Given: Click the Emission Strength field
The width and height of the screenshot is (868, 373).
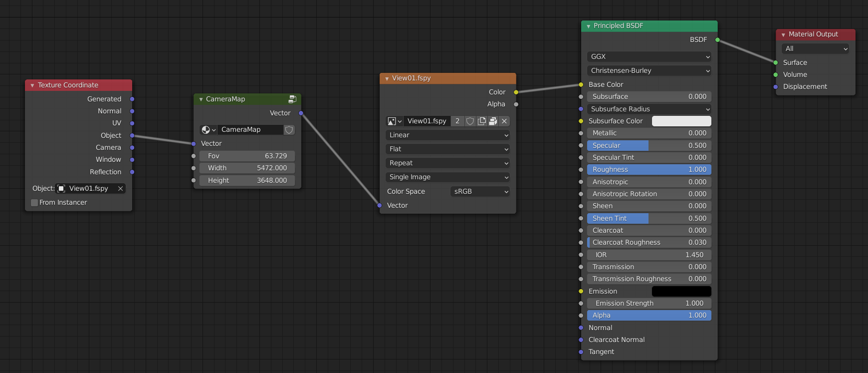Looking at the screenshot, I should 649,304.
